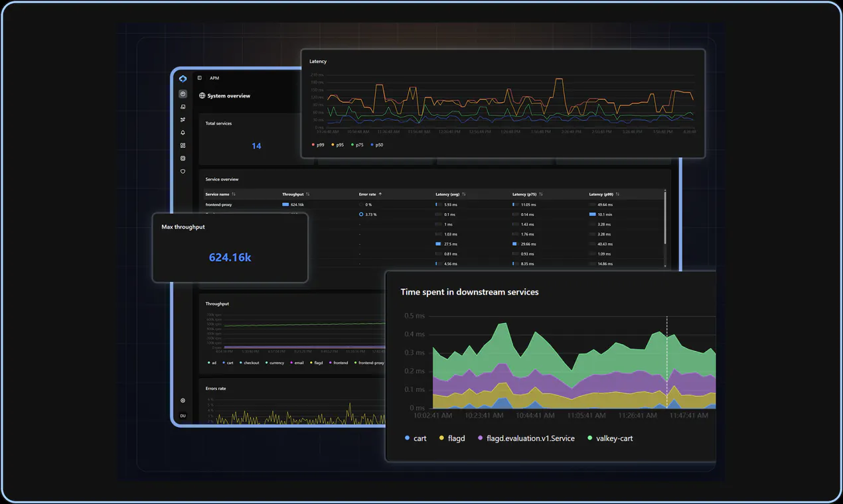Open the dashboards grid icon in the sidebar
The image size is (843, 504).
coord(183,145)
